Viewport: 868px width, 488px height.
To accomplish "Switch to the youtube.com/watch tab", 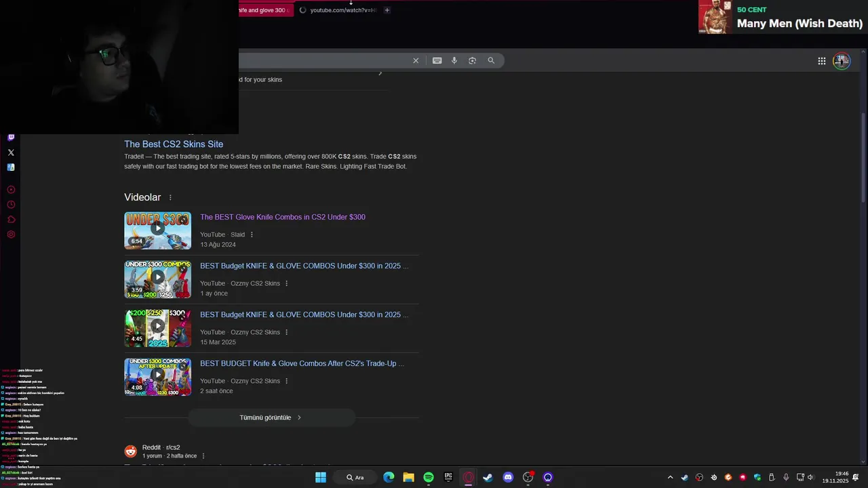I will (338, 10).
